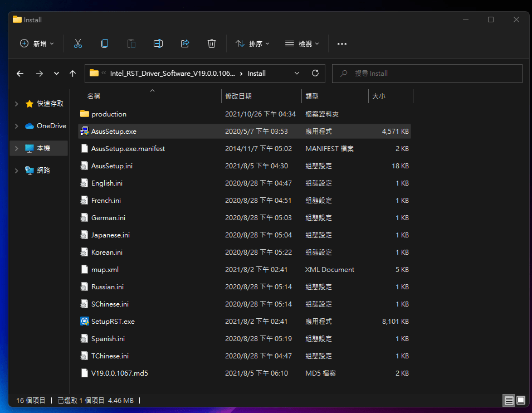Go up one folder level
This screenshot has width=532, height=413.
pyautogui.click(x=72, y=73)
